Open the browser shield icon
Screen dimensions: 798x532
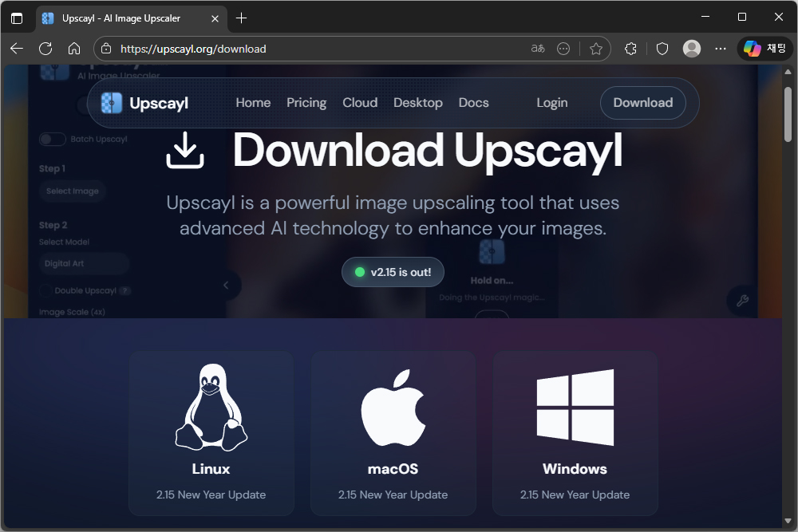pyautogui.click(x=662, y=49)
